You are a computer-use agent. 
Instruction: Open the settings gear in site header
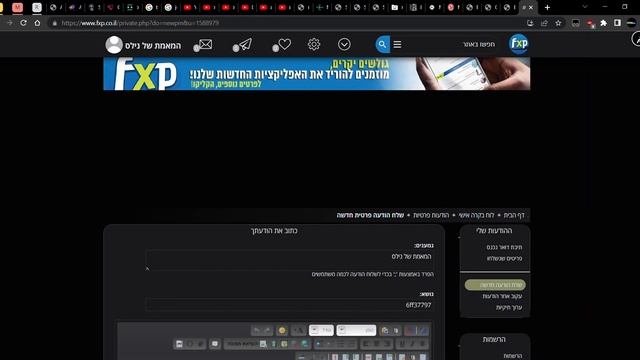pyautogui.click(x=314, y=44)
